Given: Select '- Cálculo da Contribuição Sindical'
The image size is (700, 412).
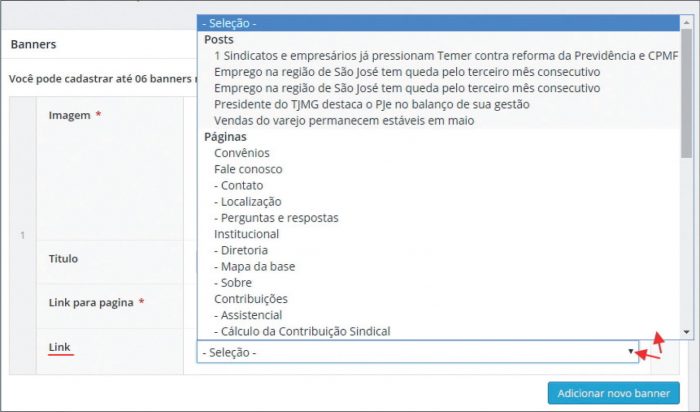Looking at the screenshot, I should coord(302,331).
